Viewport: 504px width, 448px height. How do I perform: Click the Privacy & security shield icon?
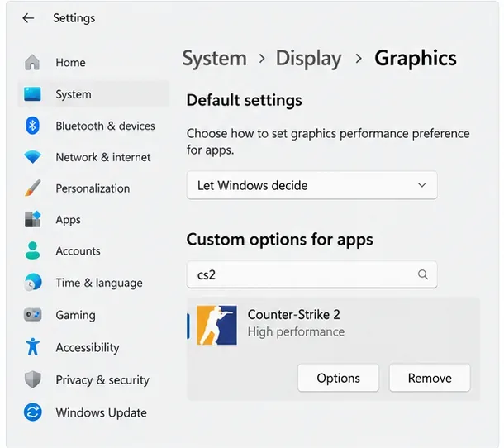pos(32,379)
